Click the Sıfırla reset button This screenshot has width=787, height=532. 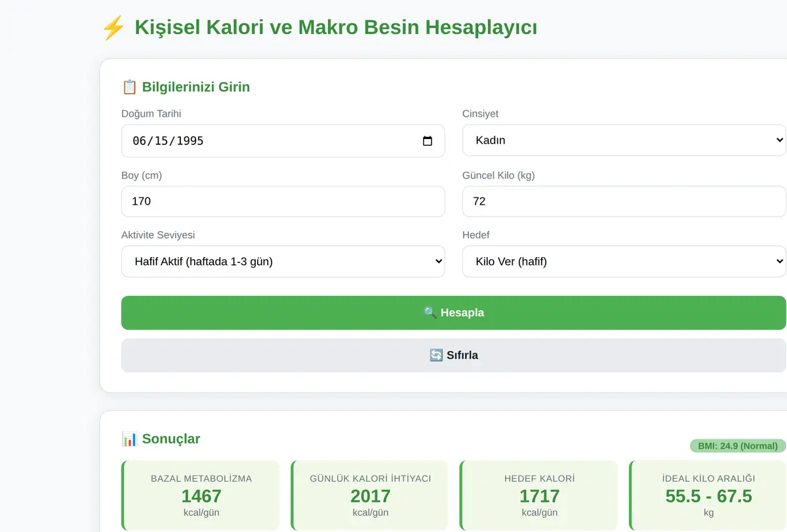454,356
